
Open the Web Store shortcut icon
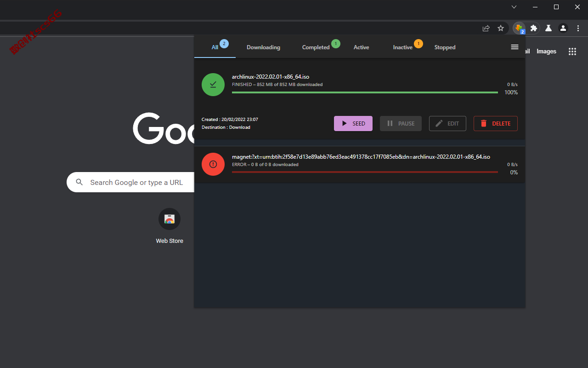click(170, 219)
